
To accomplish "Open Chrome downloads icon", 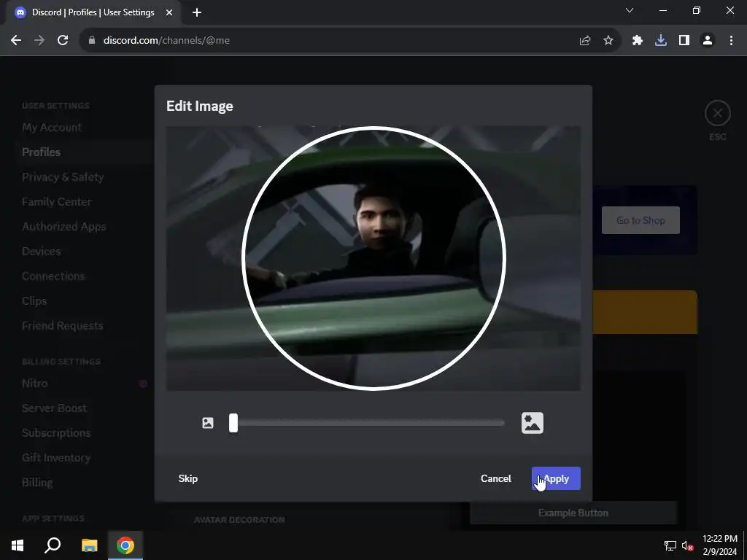I will (661, 41).
